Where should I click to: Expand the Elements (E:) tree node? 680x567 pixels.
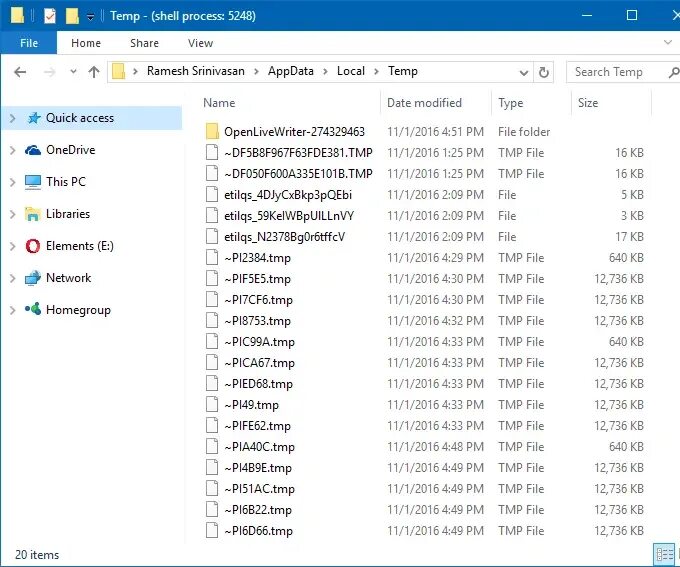point(13,246)
